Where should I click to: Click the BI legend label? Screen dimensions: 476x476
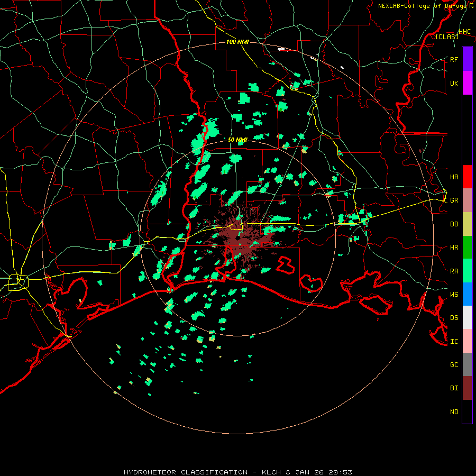pyautogui.click(x=454, y=388)
